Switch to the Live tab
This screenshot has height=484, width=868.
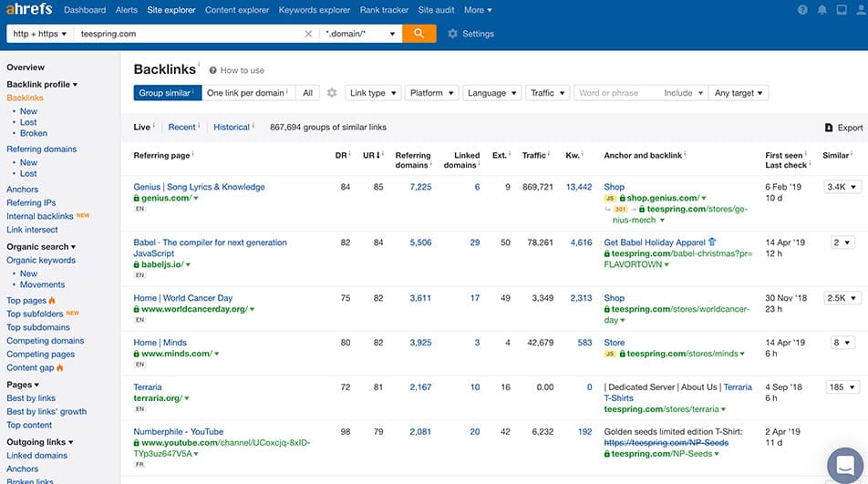click(141, 128)
